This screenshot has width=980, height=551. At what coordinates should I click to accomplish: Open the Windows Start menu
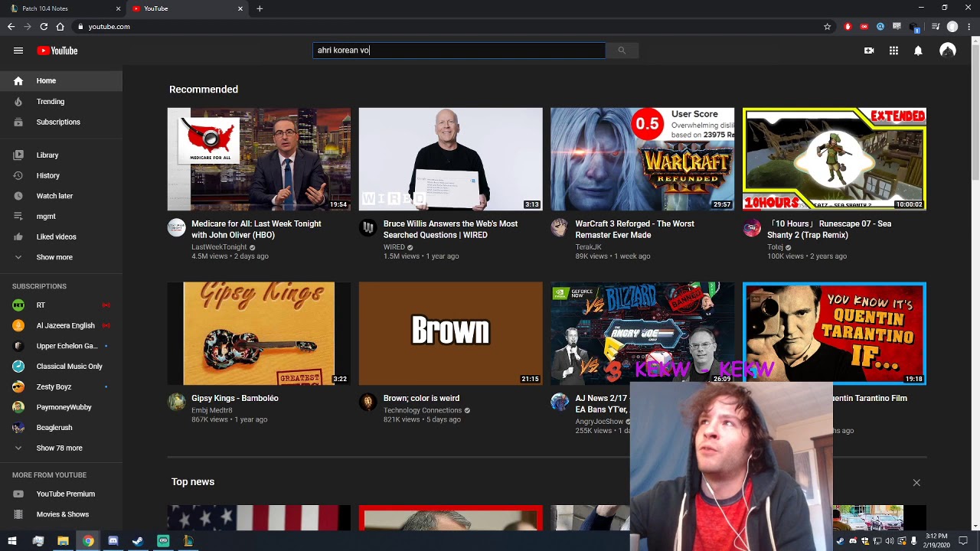click(12, 541)
